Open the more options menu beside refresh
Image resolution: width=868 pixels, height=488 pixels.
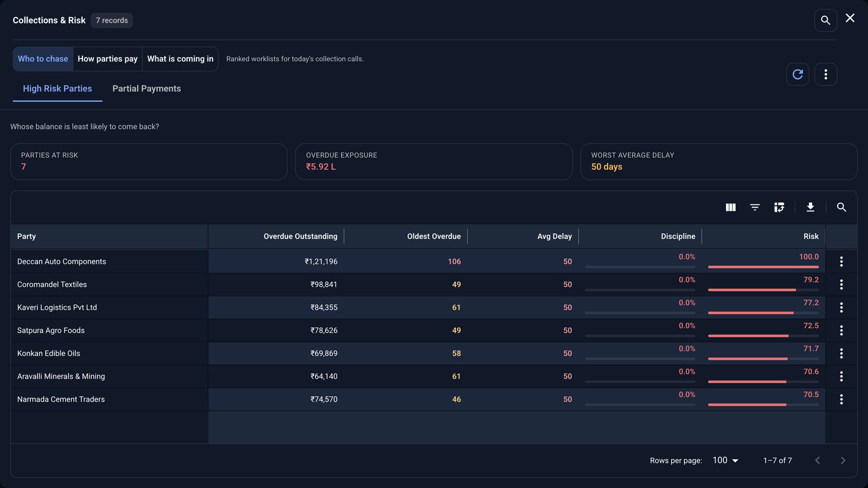click(826, 74)
